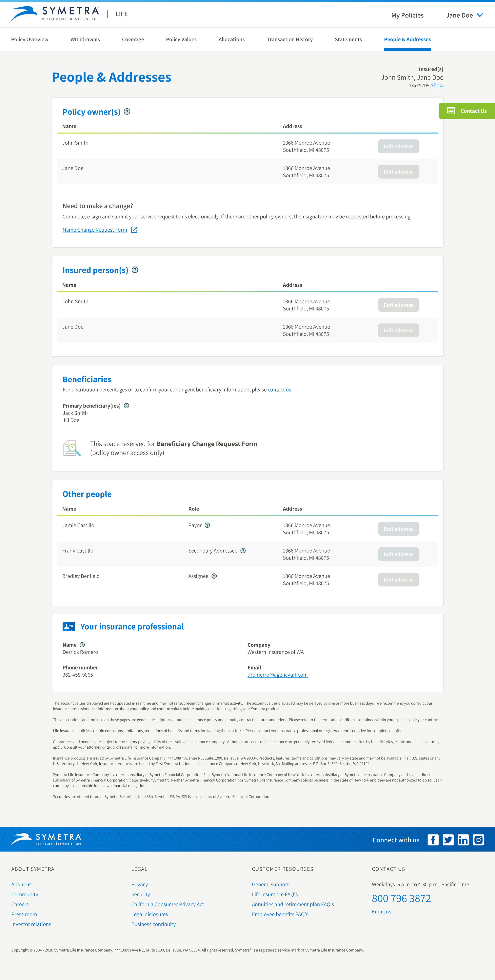Click the Secondary Addressee help icon

(x=243, y=550)
